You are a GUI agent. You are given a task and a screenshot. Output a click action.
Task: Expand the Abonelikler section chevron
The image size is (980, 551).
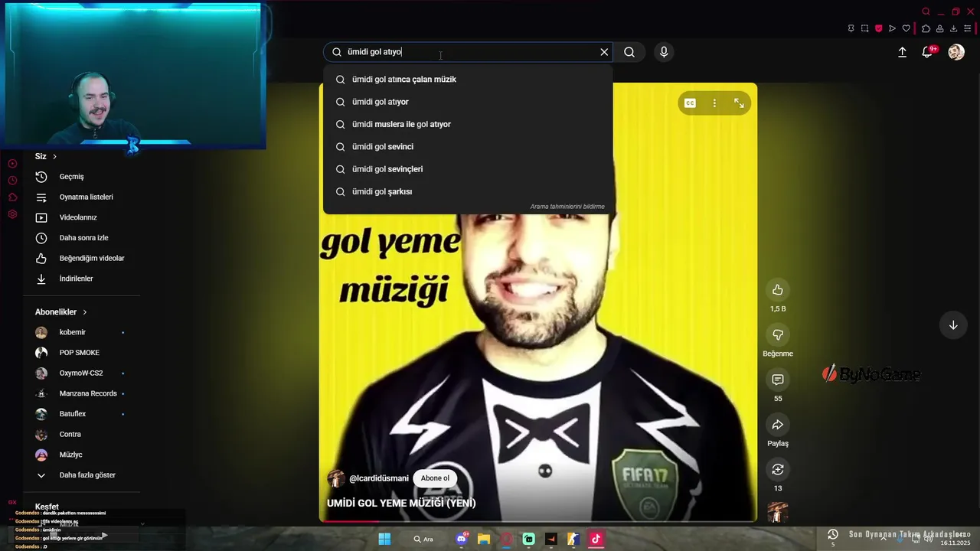click(85, 312)
